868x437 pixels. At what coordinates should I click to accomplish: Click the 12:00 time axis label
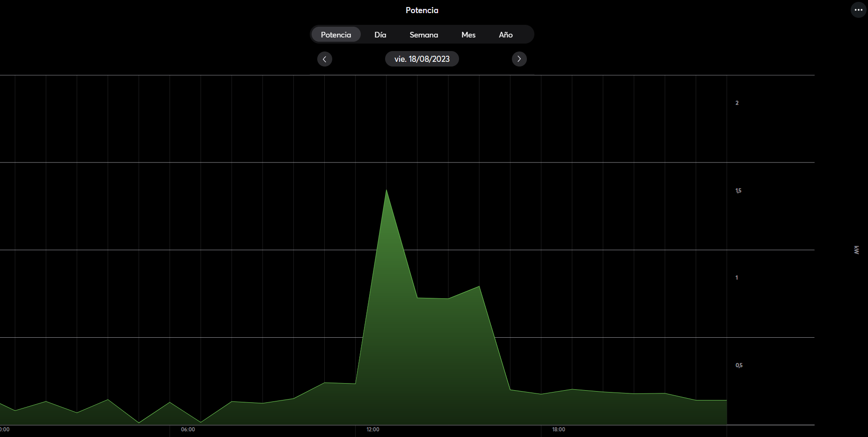(x=373, y=430)
